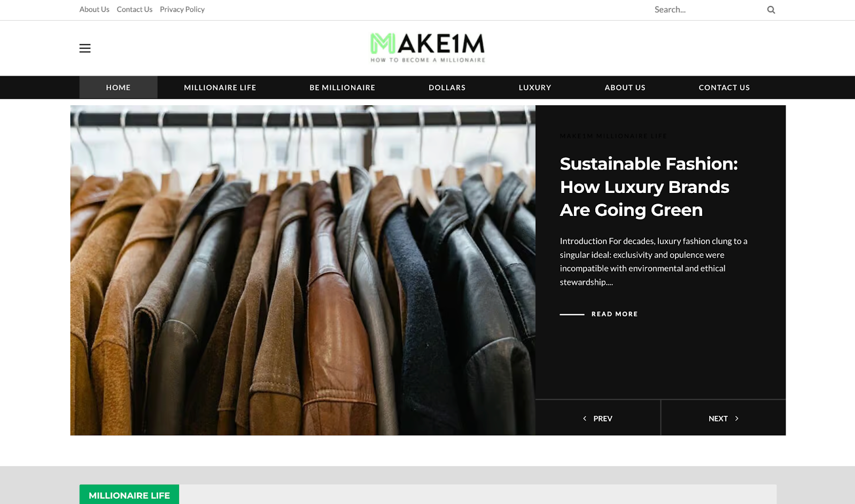
Task: Click the right chevron beside NEXT
Action: pyautogui.click(x=736, y=418)
